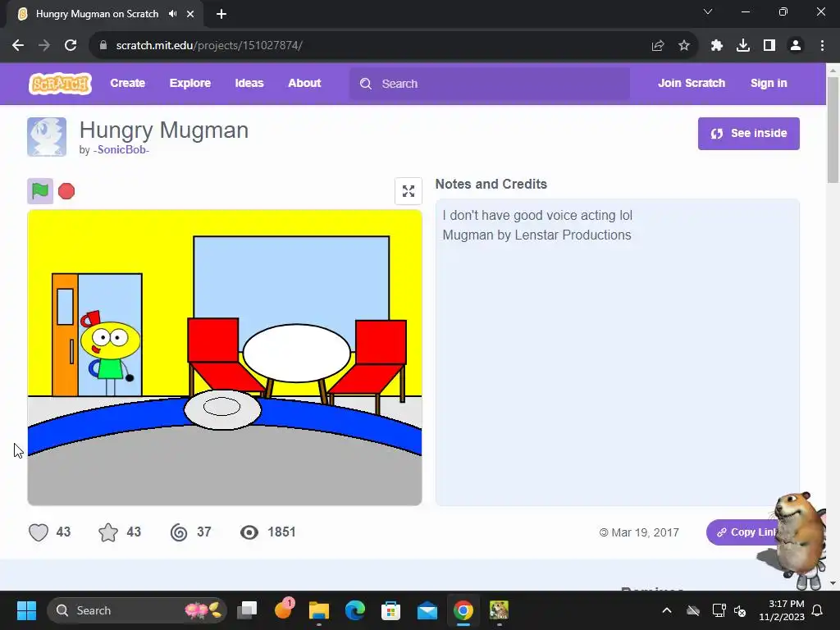Select the Hungry Mugman on Scratch tab

coord(97,14)
